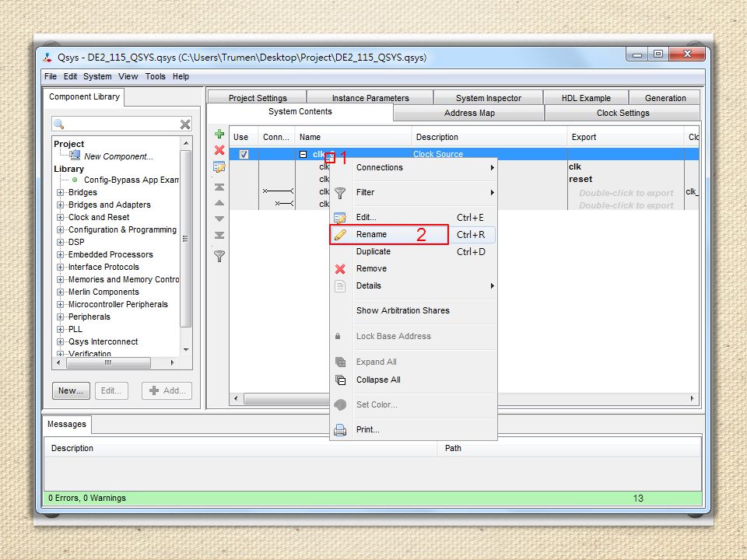Click the system contents scroll-right arrow

693,398
